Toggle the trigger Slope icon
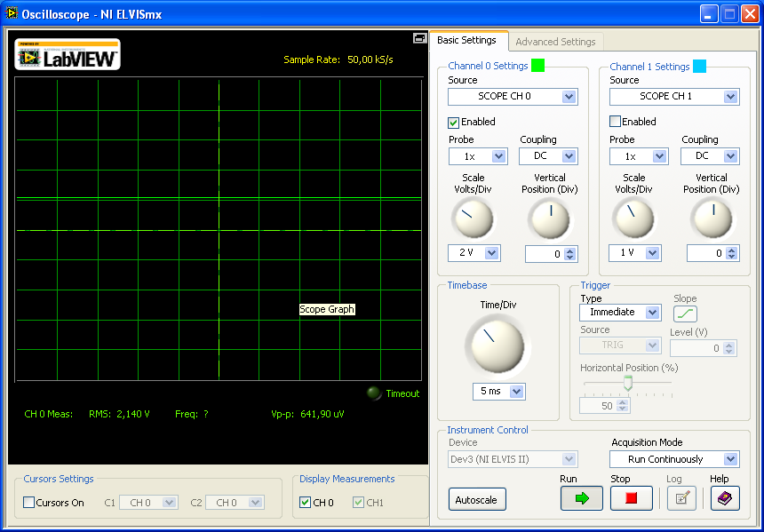Viewport: 764px width, 532px height. (685, 314)
